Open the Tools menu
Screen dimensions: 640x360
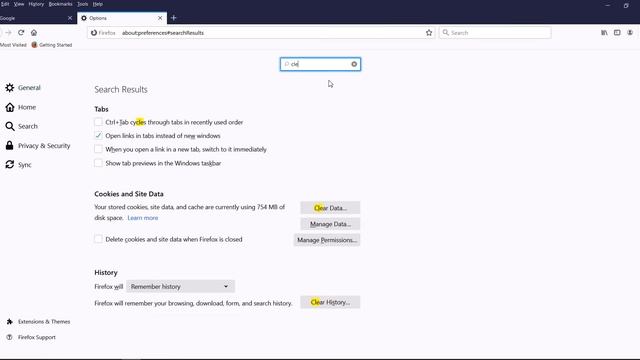click(82, 4)
